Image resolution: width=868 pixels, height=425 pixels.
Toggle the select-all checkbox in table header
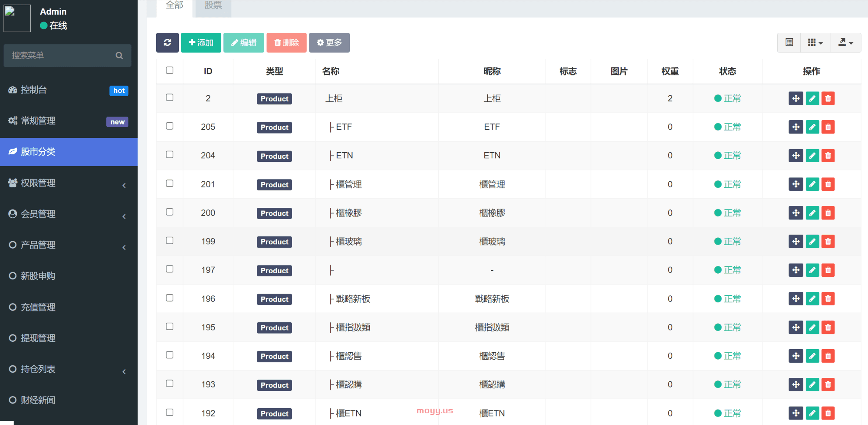click(169, 70)
